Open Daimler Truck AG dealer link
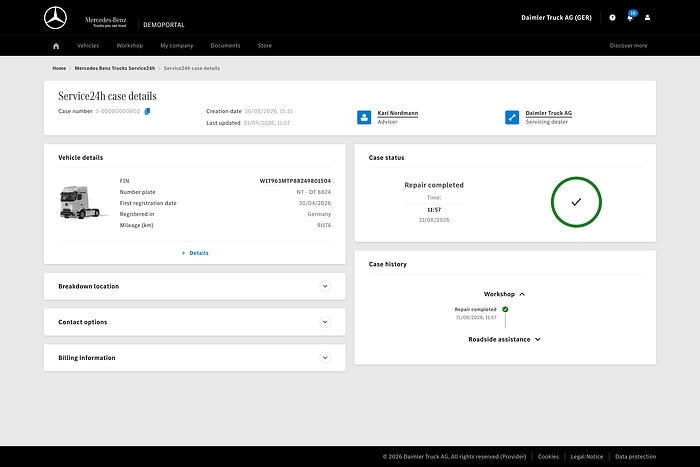The height and width of the screenshot is (467, 700). [x=549, y=113]
